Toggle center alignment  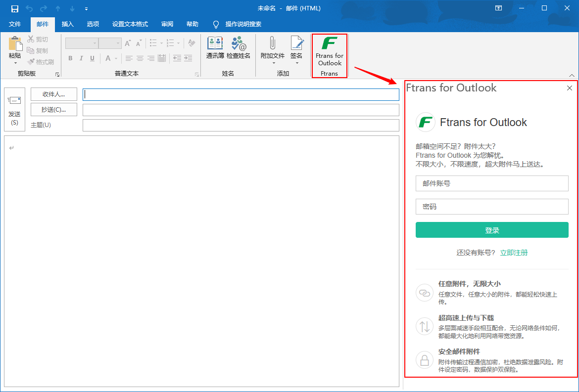click(x=140, y=58)
